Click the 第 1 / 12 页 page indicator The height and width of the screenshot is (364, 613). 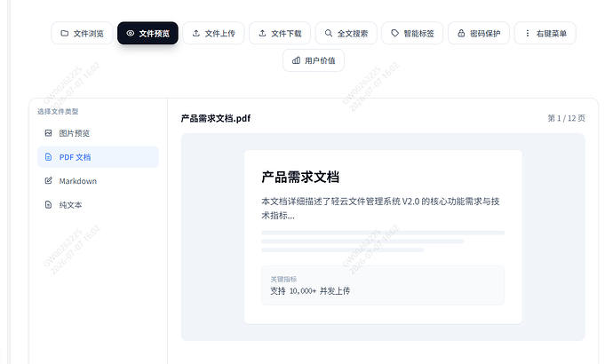566,118
